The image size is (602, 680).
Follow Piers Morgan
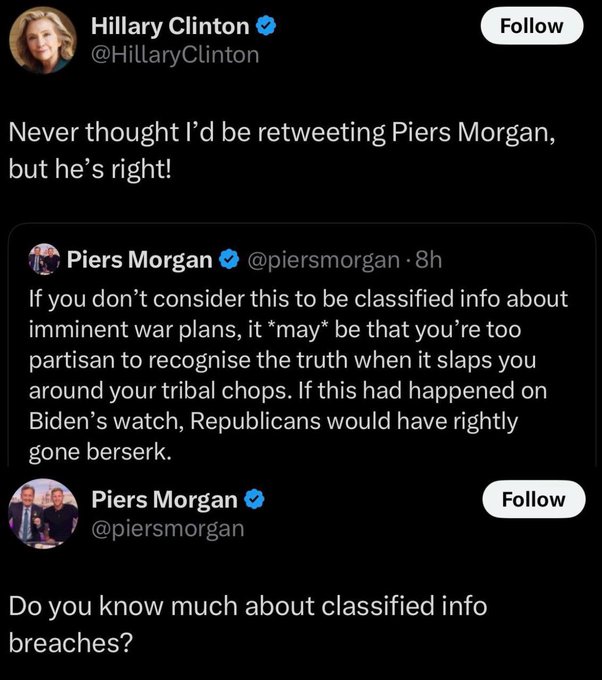coord(533,498)
